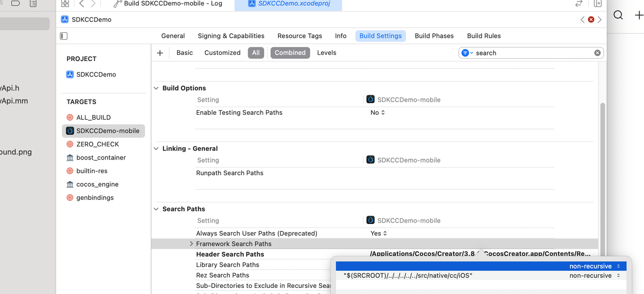Select the ALL_BUILD target
Viewport: 644px width, 294px height.
(x=94, y=117)
